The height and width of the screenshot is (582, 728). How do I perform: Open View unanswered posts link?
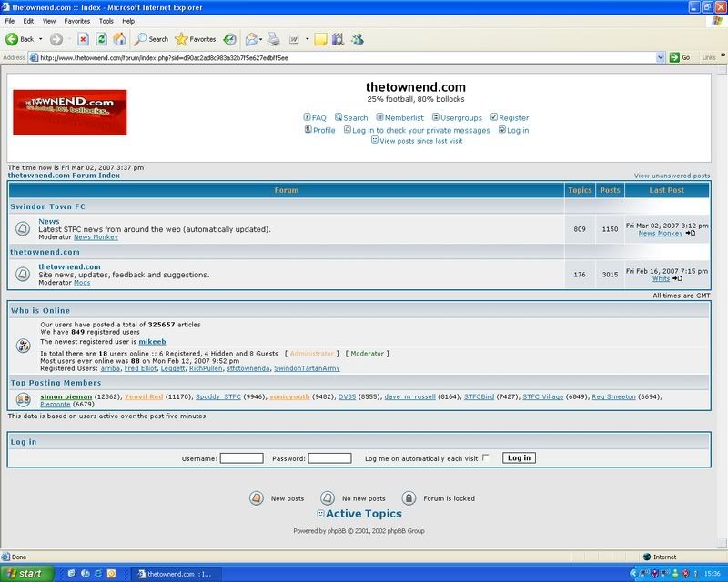click(x=672, y=176)
